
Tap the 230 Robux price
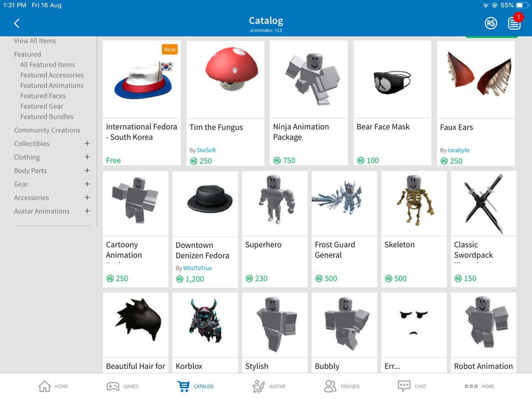coord(257,278)
